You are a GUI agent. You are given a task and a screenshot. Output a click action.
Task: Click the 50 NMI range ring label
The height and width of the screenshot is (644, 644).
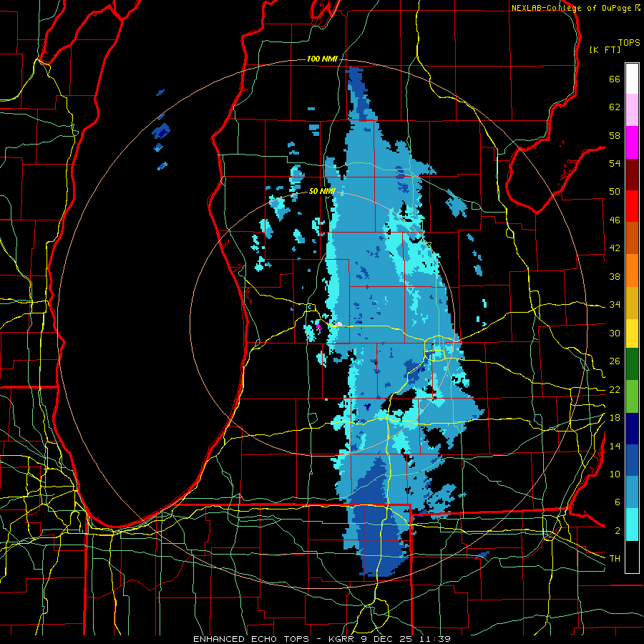click(x=322, y=191)
